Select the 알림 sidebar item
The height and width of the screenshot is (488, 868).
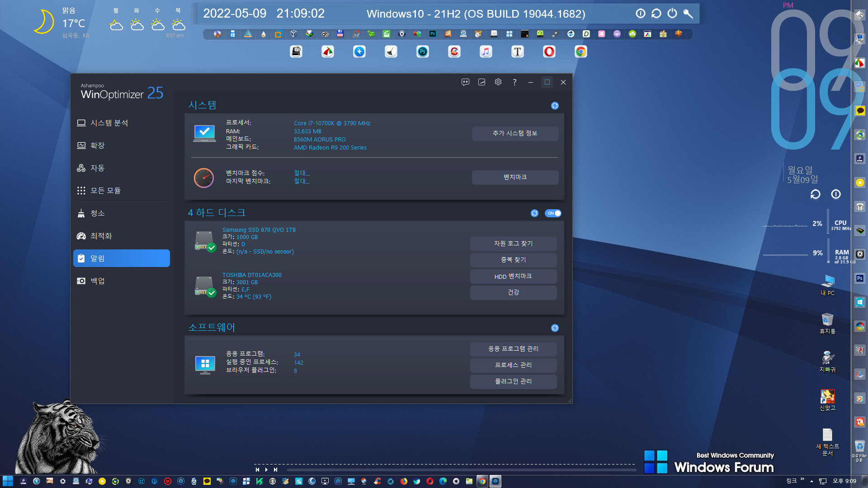point(121,258)
